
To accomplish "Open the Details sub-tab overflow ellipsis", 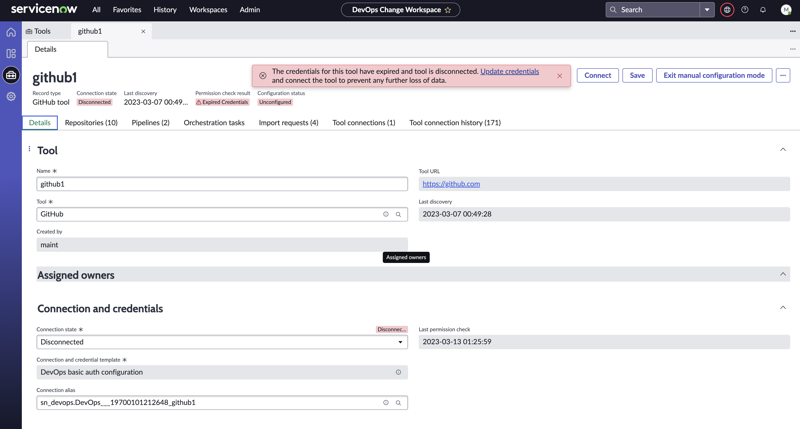I will point(792,49).
